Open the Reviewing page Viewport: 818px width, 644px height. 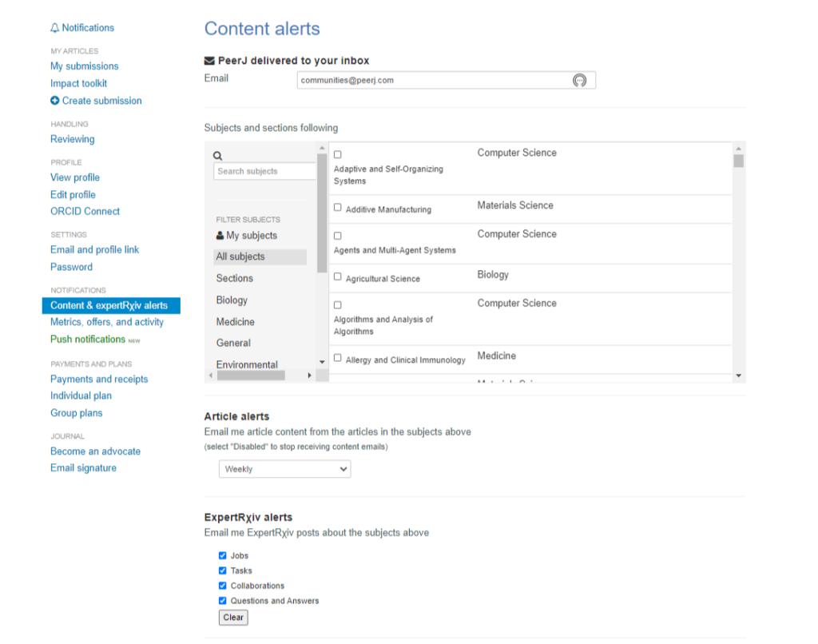73,139
